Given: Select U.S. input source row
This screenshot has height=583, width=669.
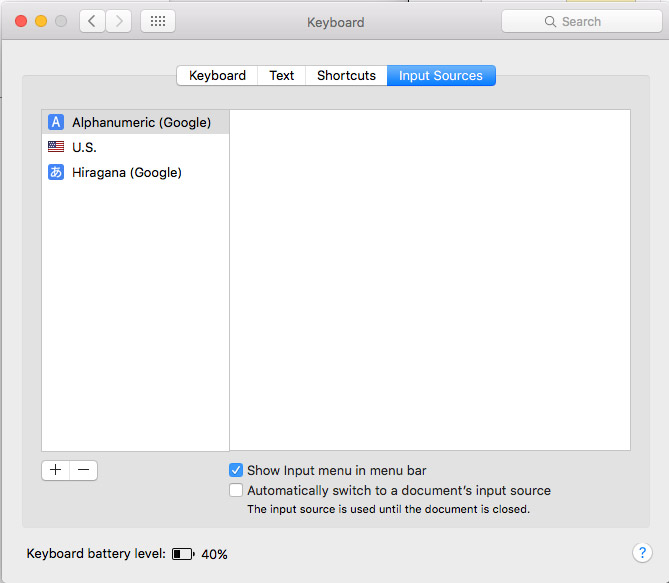Looking at the screenshot, I should 136,147.
